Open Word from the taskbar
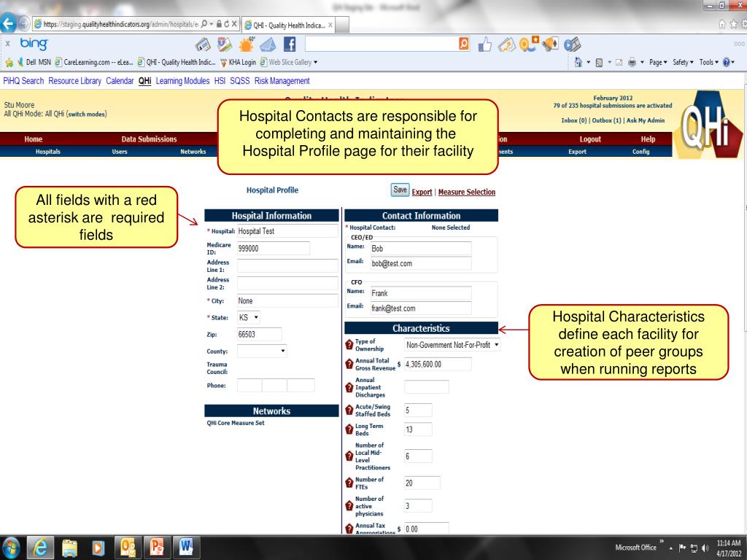 [x=186, y=548]
